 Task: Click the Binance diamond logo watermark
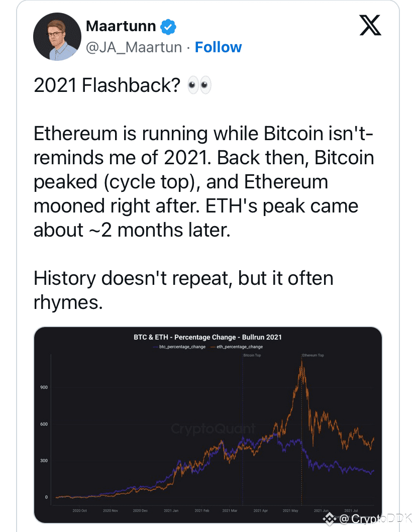tap(329, 519)
